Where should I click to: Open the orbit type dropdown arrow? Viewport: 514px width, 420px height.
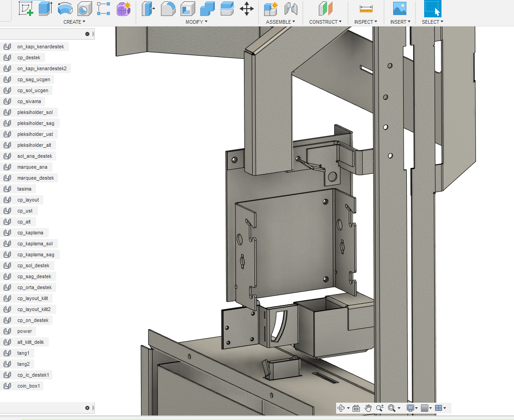coord(348,408)
